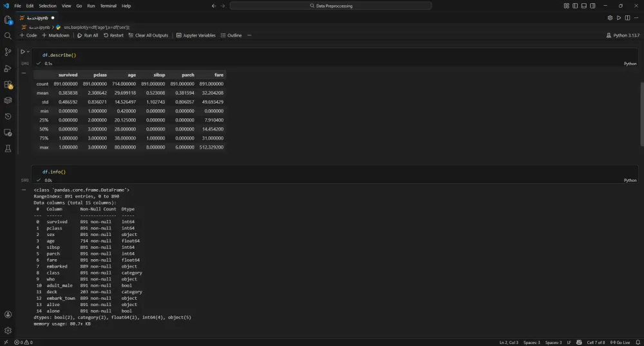Expand the run options next to the df.describe() cell
This screenshot has width=644, height=346.
[x=28, y=51]
